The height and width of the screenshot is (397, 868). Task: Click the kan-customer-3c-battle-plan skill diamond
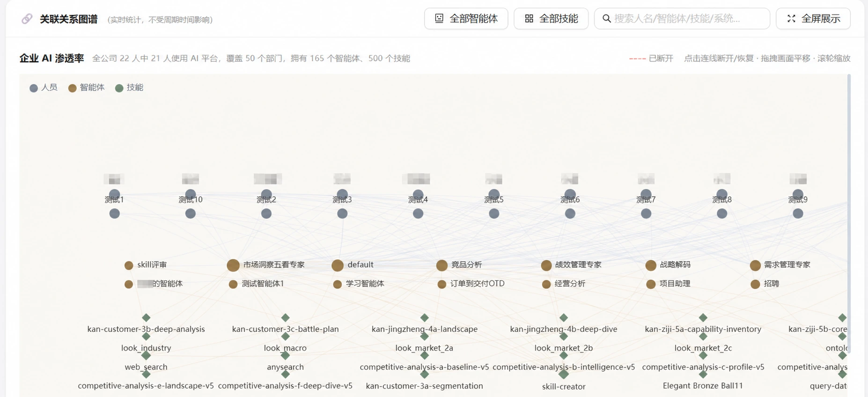(286, 317)
